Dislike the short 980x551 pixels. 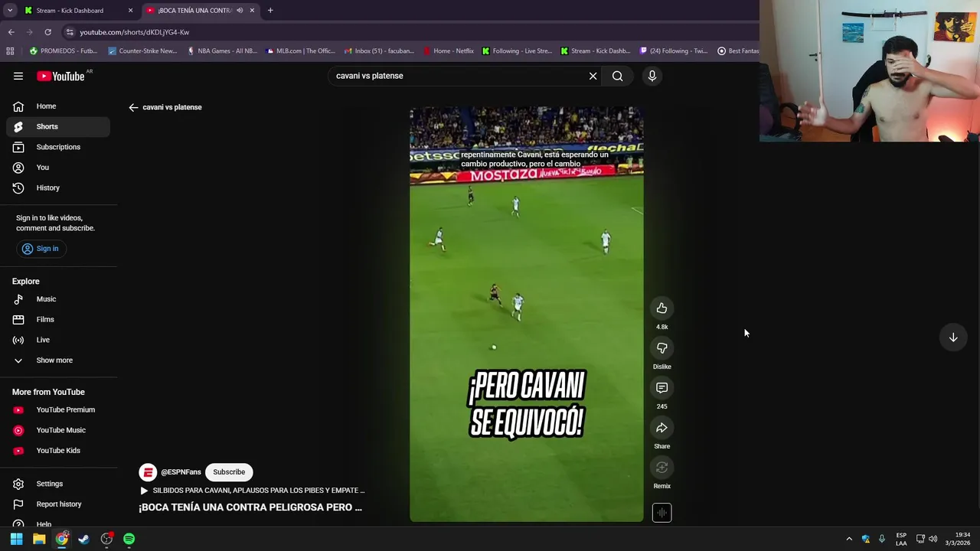point(661,348)
